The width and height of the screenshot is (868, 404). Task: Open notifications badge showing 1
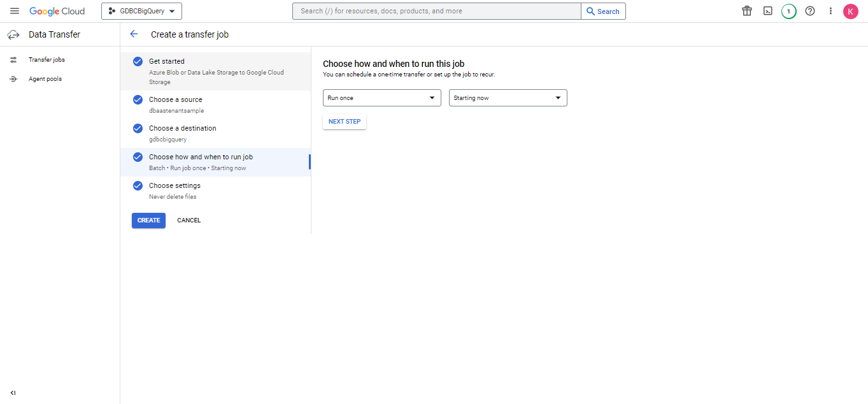pos(788,11)
